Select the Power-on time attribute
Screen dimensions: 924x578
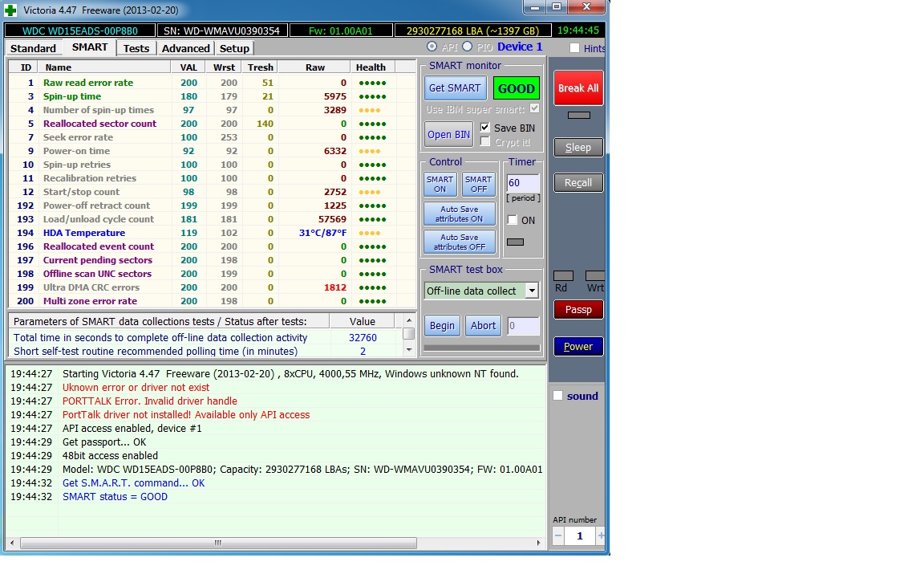pos(212,151)
